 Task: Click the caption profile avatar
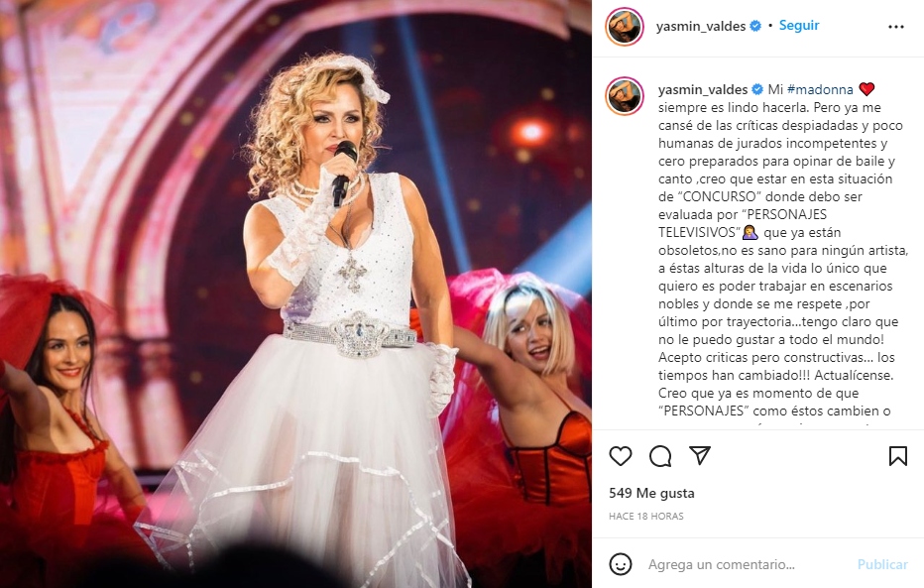point(624,95)
